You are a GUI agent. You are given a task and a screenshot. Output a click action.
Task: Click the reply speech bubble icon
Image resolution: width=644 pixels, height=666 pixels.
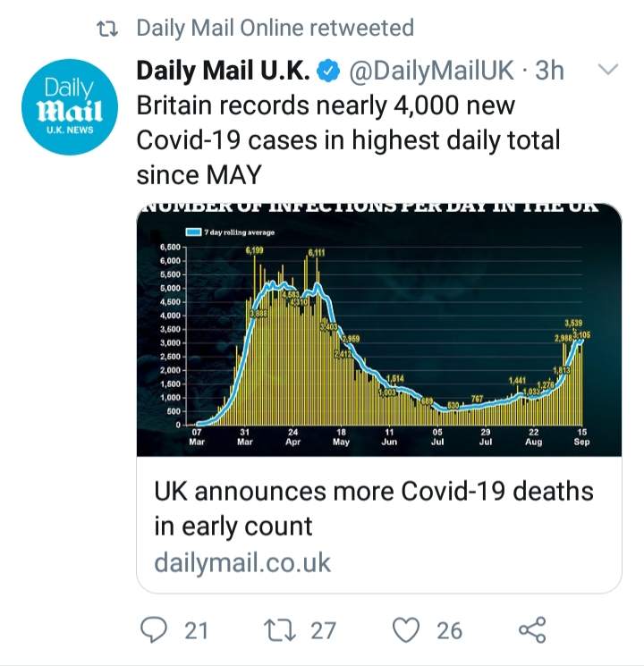pyautogui.click(x=155, y=630)
